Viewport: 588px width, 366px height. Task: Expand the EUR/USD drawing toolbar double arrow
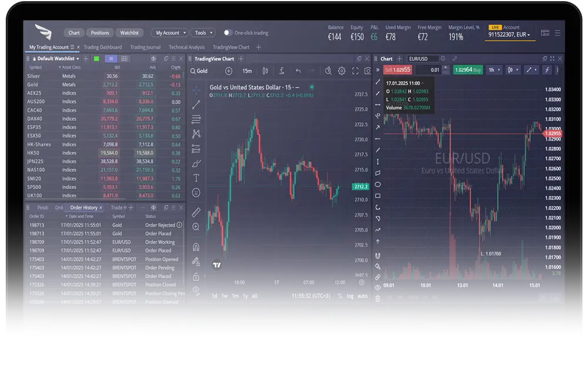point(377,70)
